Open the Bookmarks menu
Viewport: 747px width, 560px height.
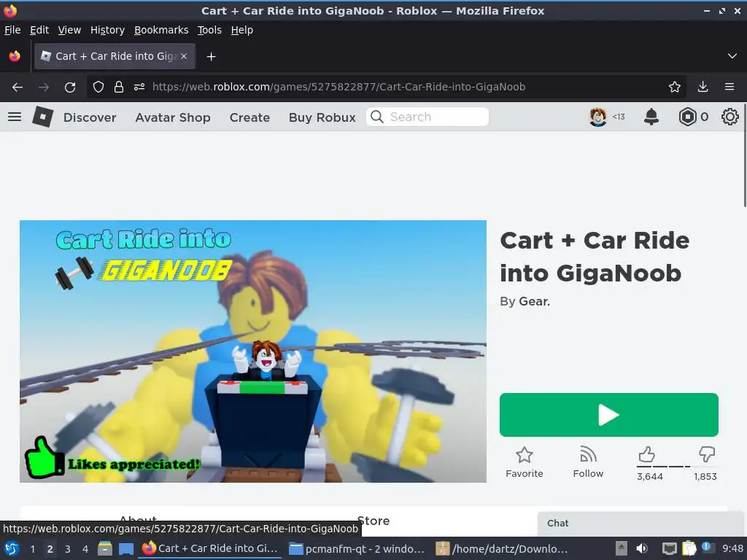click(161, 30)
